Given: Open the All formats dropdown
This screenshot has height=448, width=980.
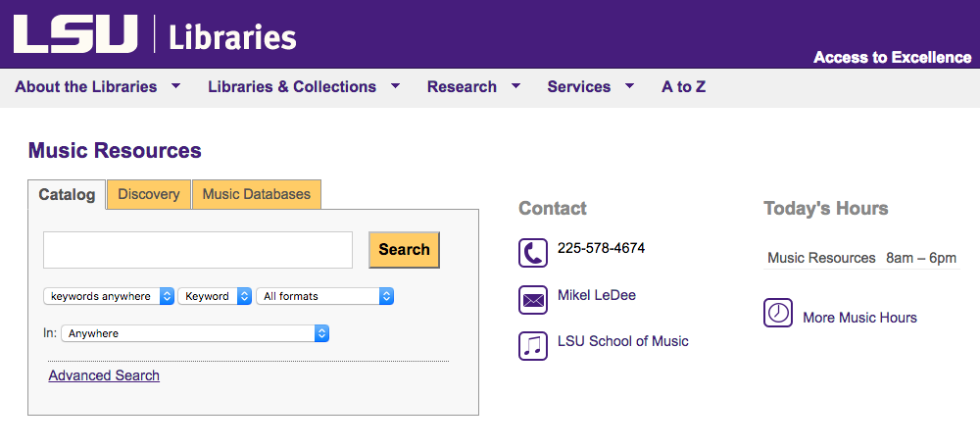Looking at the screenshot, I should coord(325,296).
